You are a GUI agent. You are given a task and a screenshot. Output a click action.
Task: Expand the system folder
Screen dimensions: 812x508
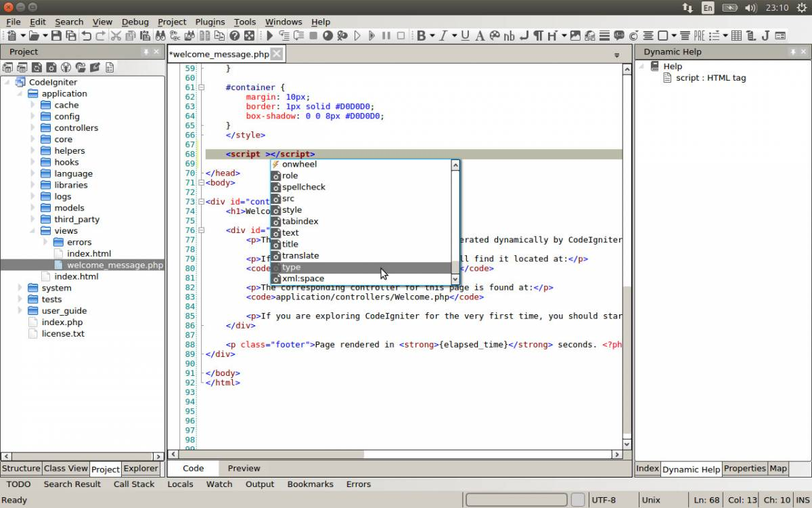pos(20,288)
